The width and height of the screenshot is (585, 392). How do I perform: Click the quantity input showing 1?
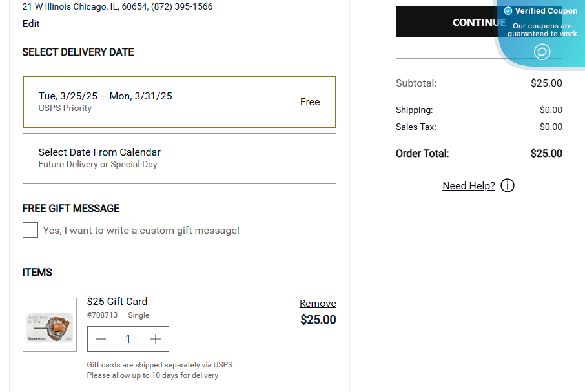pyautogui.click(x=128, y=338)
